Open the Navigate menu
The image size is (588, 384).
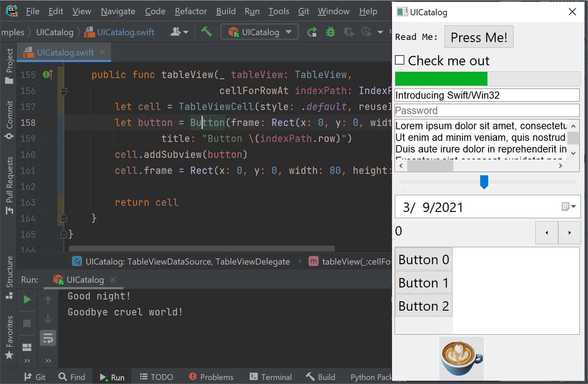[118, 11]
